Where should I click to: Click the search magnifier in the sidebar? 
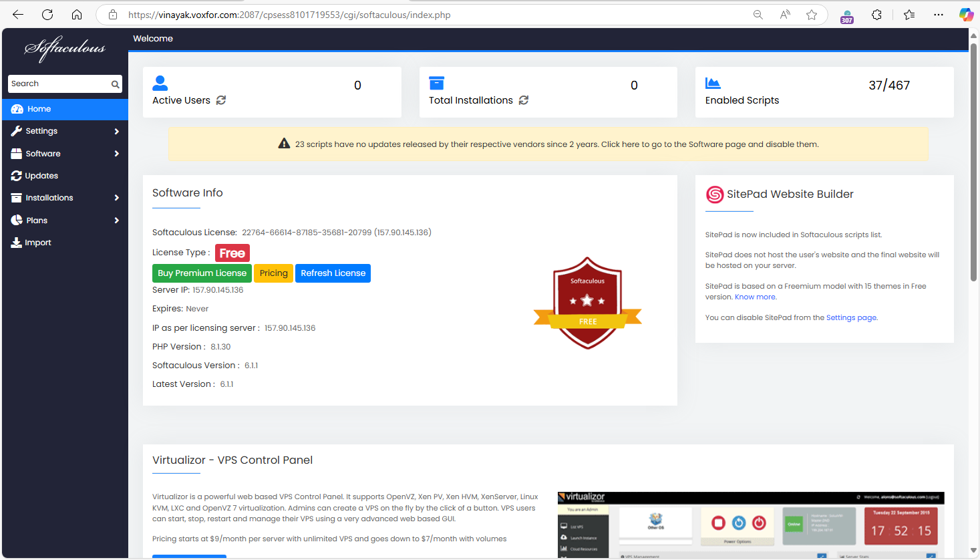click(116, 84)
